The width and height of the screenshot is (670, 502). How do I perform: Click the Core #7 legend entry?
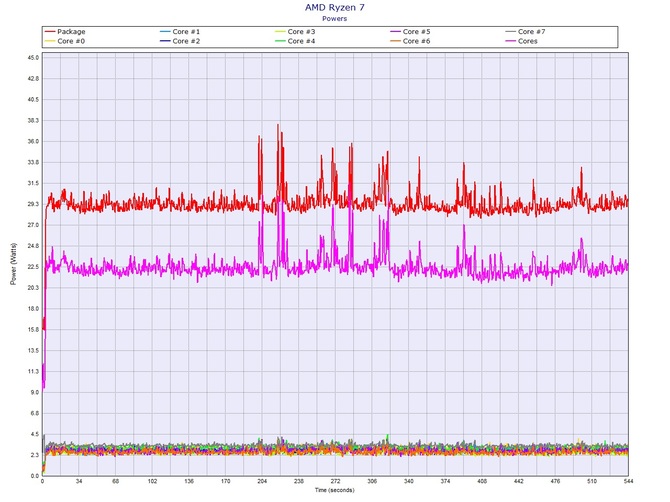pyautogui.click(x=526, y=32)
